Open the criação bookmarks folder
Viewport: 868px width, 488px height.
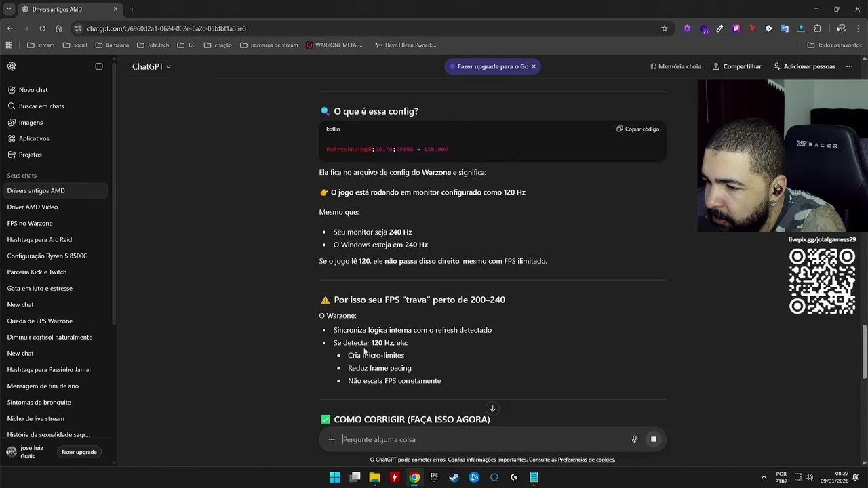[218, 45]
